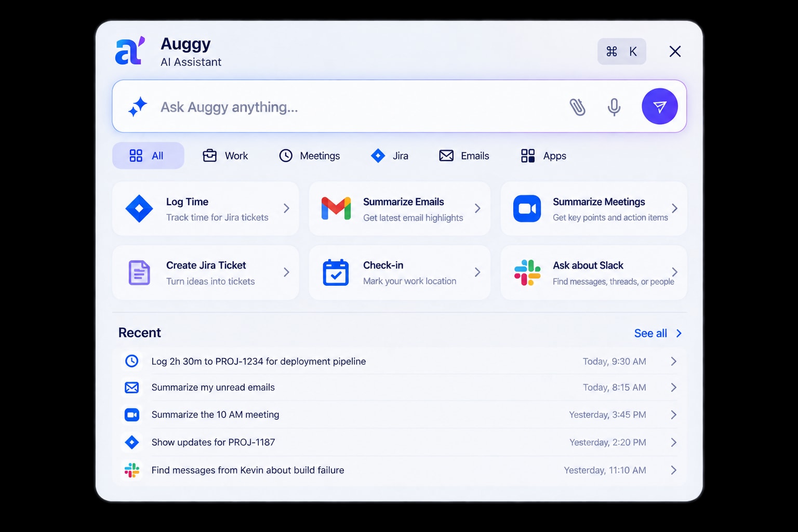The height and width of the screenshot is (532, 798).
Task: Click the envelope icon beside Summarize my unread emails
Action: point(132,387)
